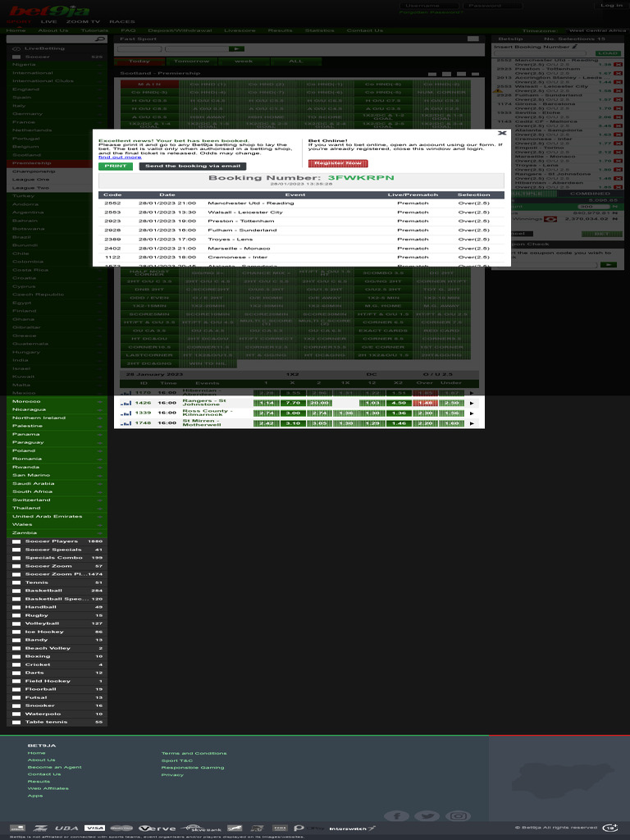630x840 pixels.
Task: Open the Statistics menu item
Action: point(319,30)
